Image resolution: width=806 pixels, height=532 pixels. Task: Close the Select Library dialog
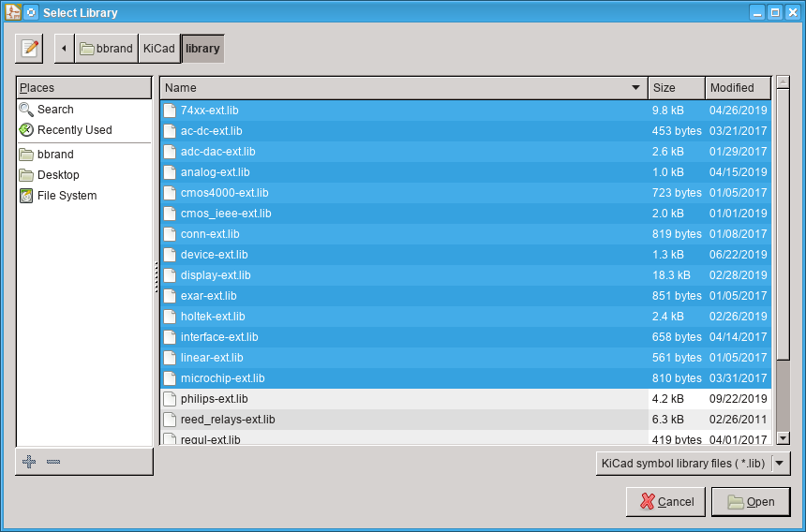tap(793, 12)
